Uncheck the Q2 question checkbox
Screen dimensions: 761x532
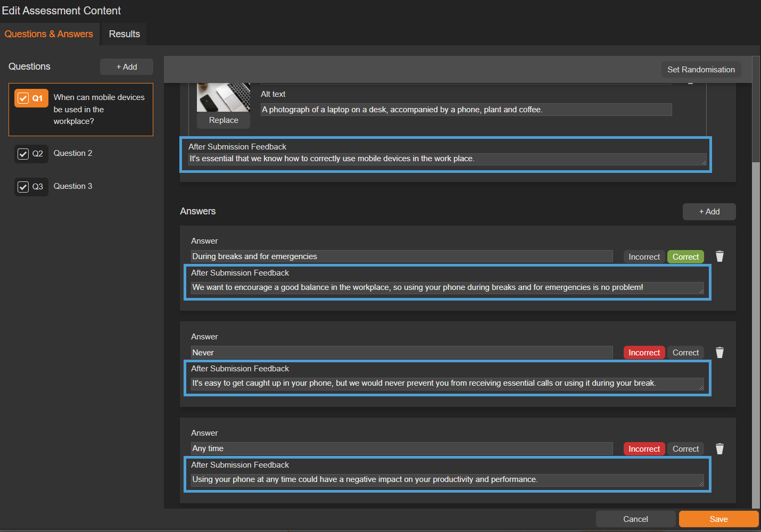coord(23,154)
